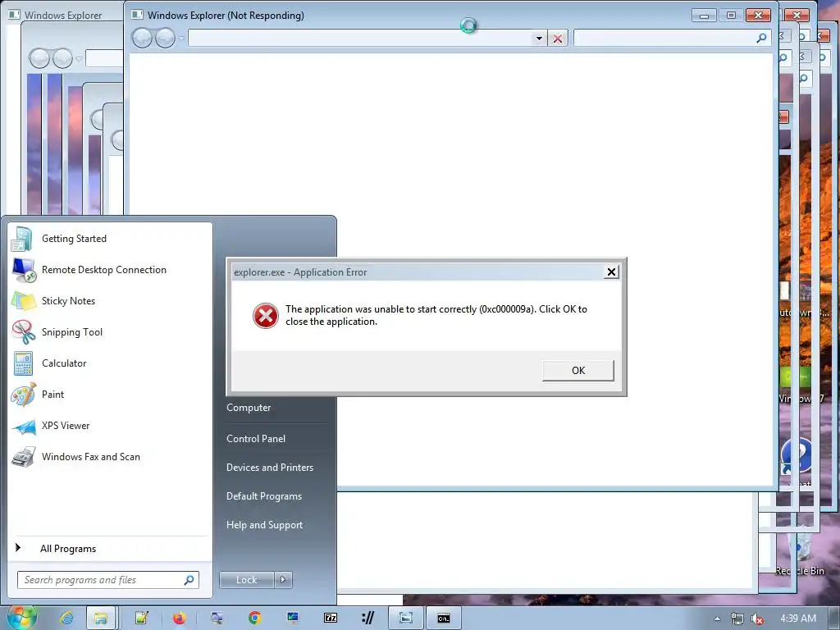Click the address bar in Not Responding Explorer
Image resolution: width=840 pixels, height=630 pixels.
coord(361,38)
